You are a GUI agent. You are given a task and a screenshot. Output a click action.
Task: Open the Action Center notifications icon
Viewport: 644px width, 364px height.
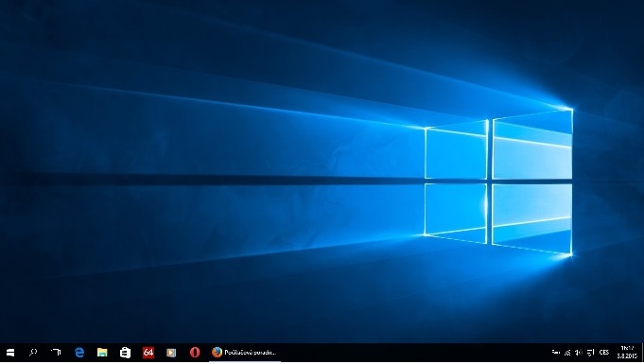(x=591, y=353)
